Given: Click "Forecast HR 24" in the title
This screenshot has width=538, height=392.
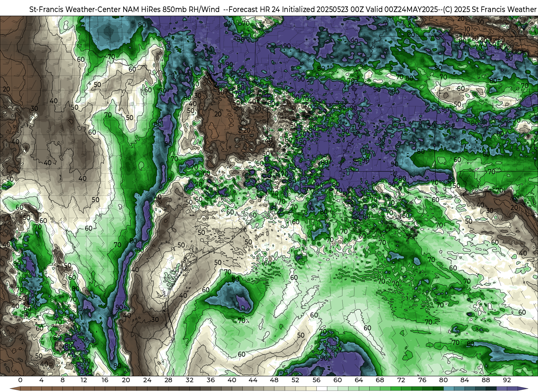Looking at the screenshot, I should [x=254, y=9].
